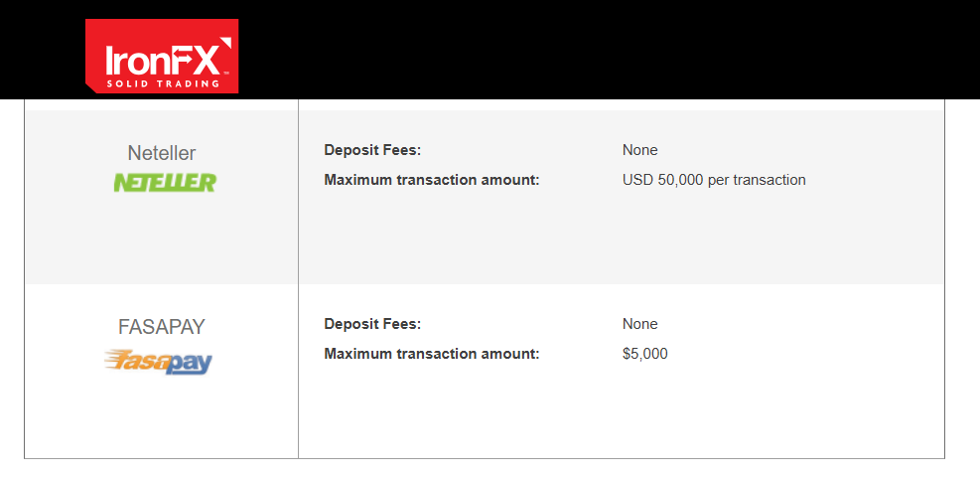Click the $5,000 maximum amount value
The width and height of the screenshot is (980, 479).
click(644, 354)
